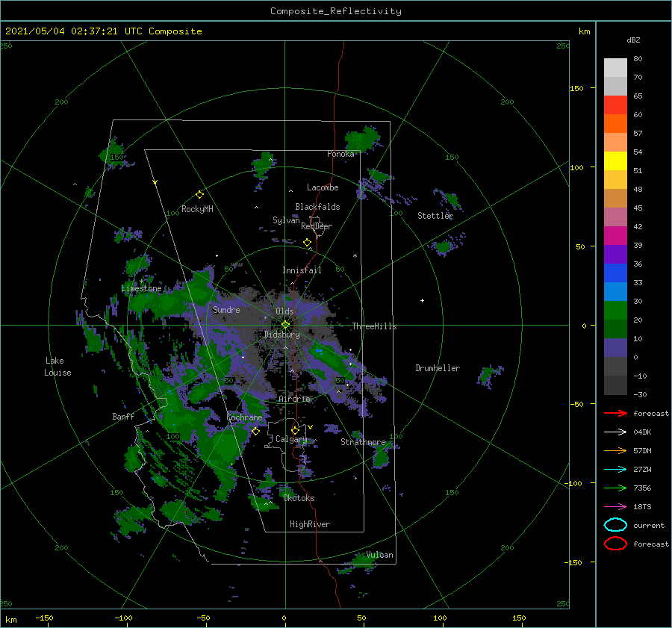Click the HighRiver label
Image resolution: width=672 pixels, height=628 pixels.
[310, 524]
